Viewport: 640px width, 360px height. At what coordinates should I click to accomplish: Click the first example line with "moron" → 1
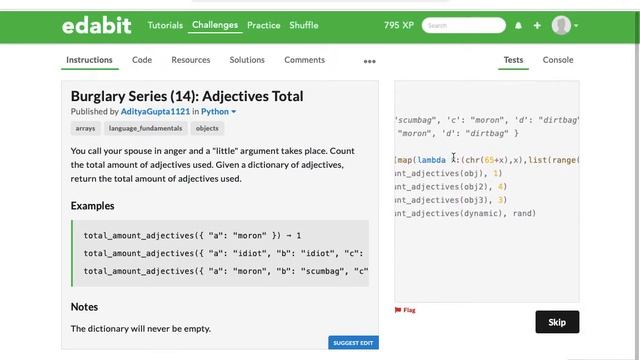[192, 236]
